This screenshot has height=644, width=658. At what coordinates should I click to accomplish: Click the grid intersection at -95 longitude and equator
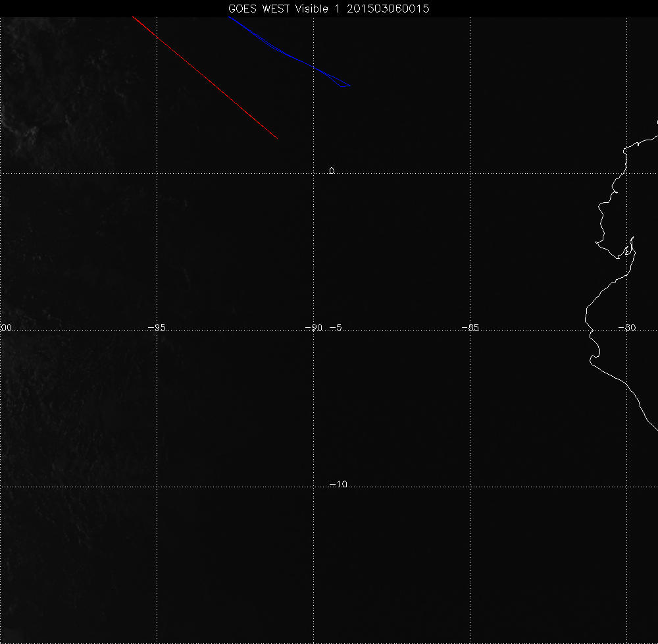(x=157, y=173)
